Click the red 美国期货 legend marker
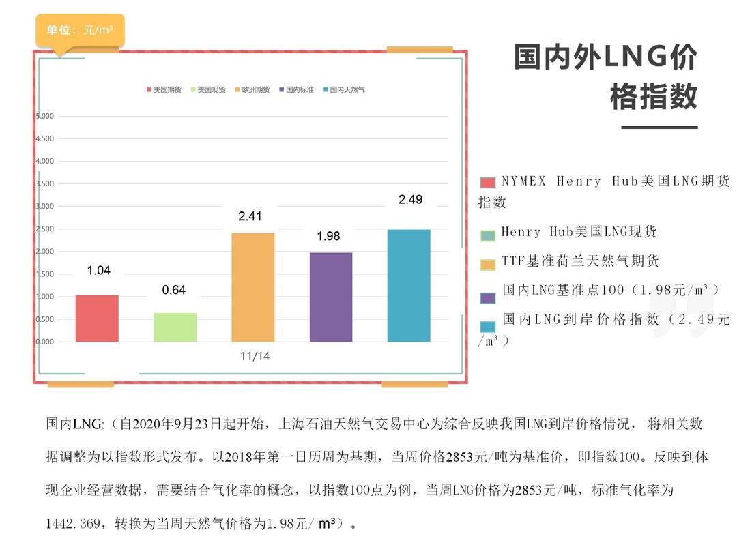This screenshot has height=560, width=737. tap(149, 90)
